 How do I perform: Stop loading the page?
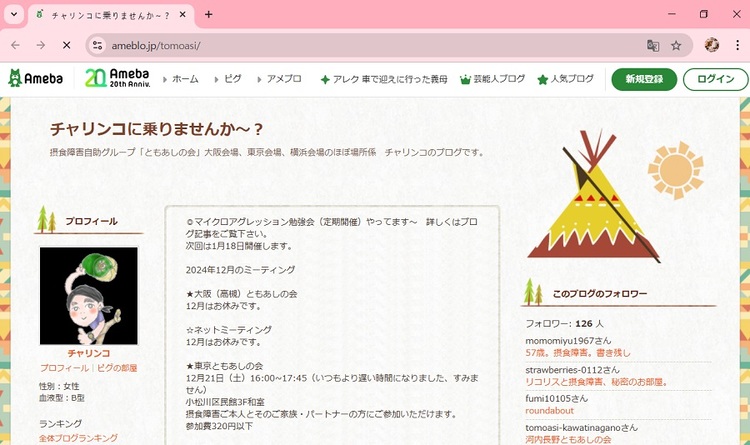pyautogui.click(x=66, y=45)
